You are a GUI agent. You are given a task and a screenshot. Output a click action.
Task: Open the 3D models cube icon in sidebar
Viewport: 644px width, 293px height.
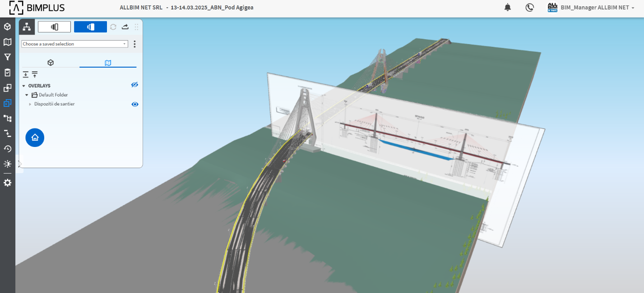point(7,27)
